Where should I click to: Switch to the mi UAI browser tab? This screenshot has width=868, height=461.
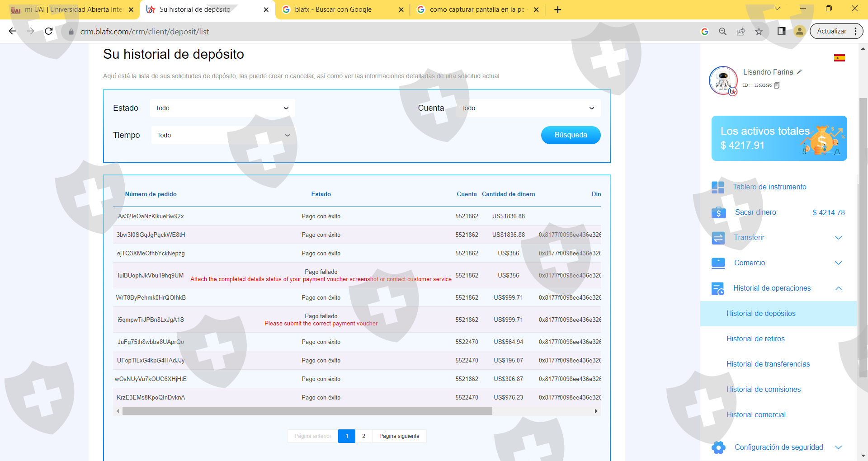pyautogui.click(x=72, y=9)
